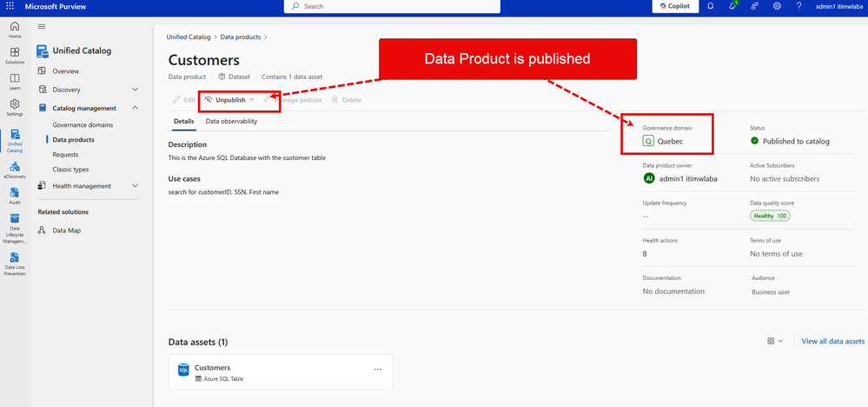
Task: Click Data products in the breadcrumb
Action: point(241,37)
